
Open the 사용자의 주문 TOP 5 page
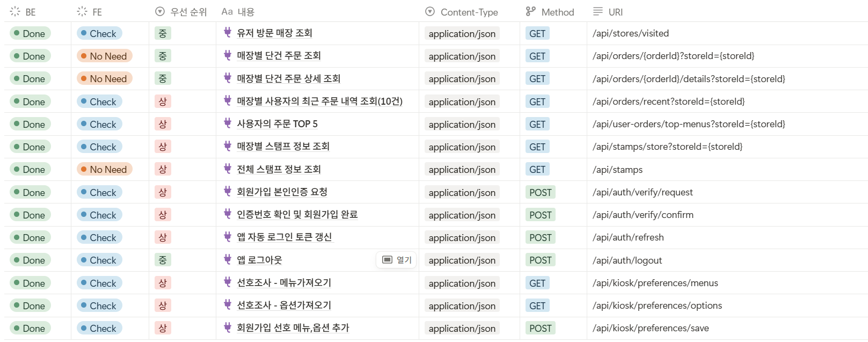(277, 124)
